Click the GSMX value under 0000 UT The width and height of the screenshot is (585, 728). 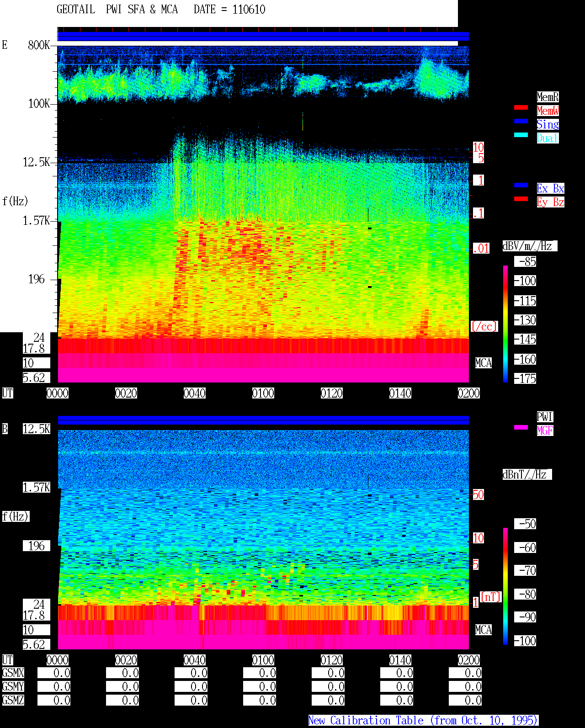[x=54, y=673]
